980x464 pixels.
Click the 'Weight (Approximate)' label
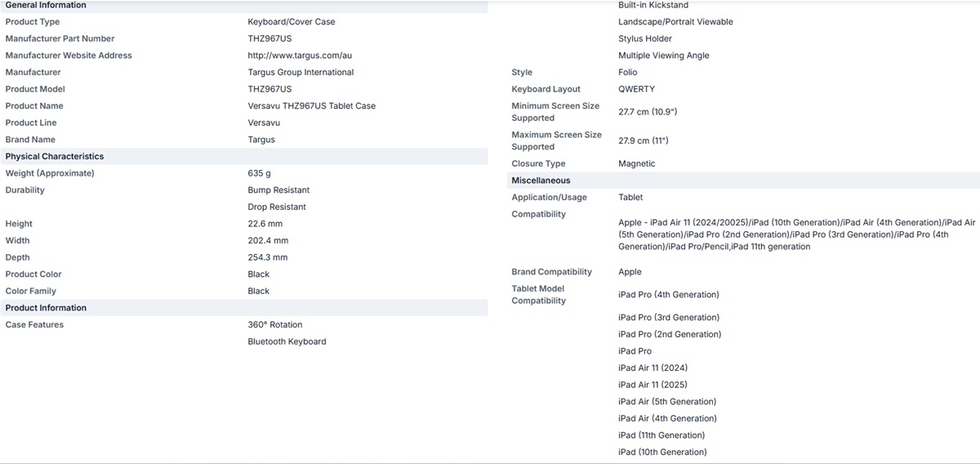(x=50, y=173)
